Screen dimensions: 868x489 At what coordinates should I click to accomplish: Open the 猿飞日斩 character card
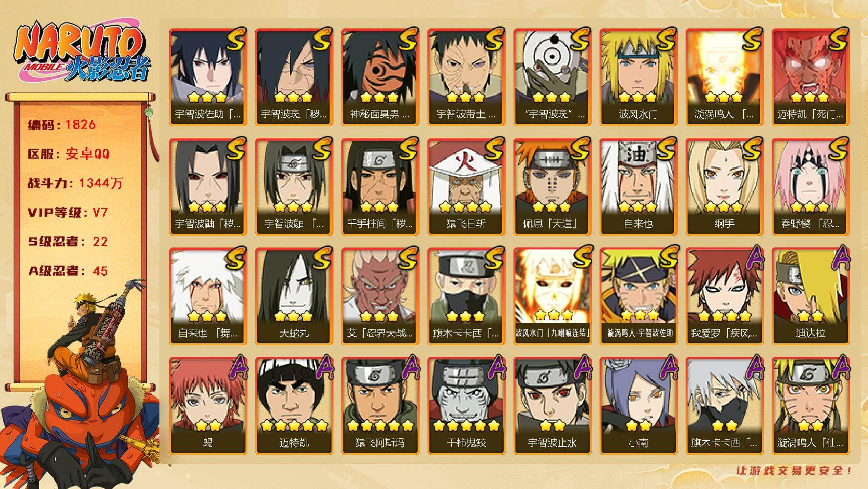pyautogui.click(x=466, y=187)
